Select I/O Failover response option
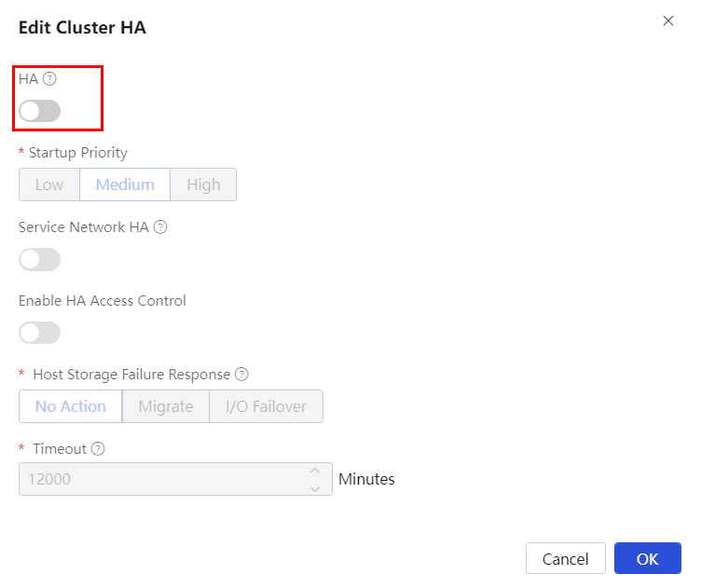This screenshot has width=701, height=588. [266, 406]
